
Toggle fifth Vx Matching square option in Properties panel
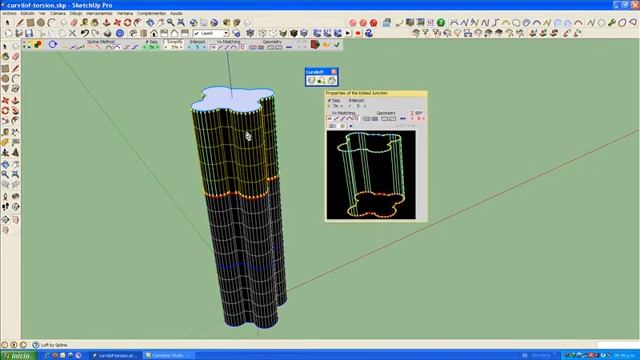click(357, 118)
